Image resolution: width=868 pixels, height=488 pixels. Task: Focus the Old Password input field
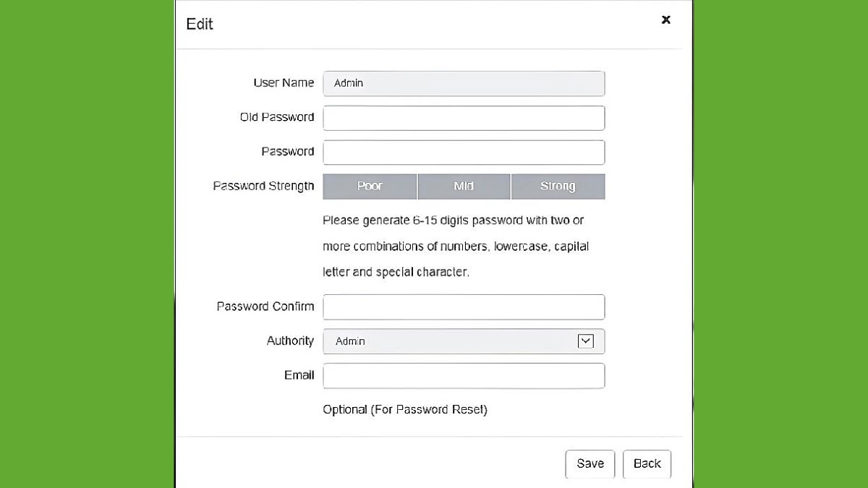click(x=463, y=118)
